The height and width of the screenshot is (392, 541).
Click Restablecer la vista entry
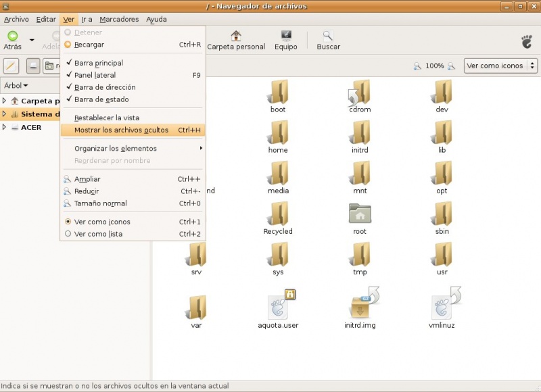coord(107,118)
